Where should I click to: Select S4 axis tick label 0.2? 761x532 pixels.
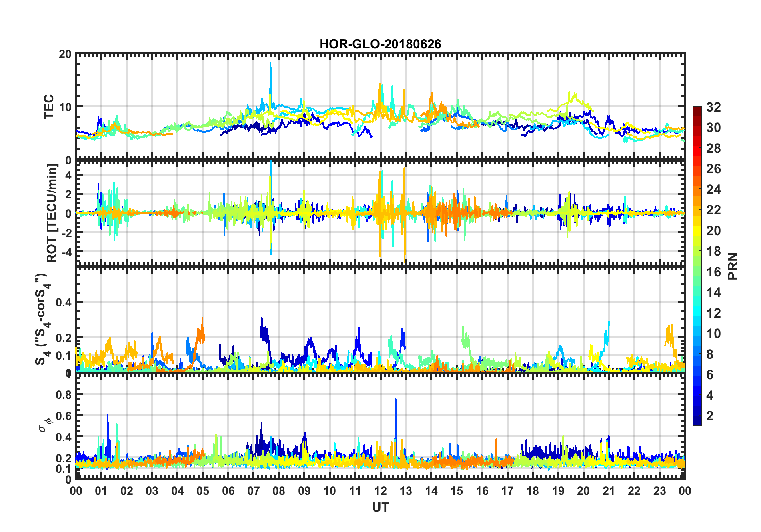tap(64, 338)
